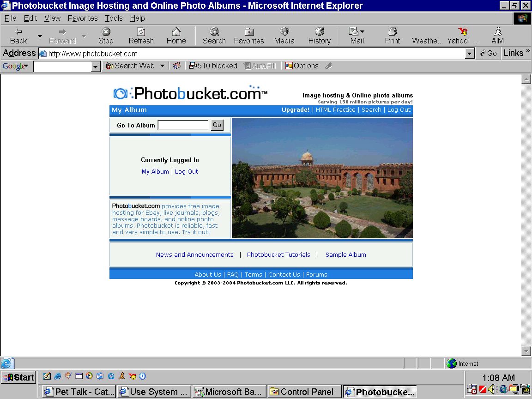Click the Upgrade! link in header
532x399 pixels.
[x=295, y=109]
